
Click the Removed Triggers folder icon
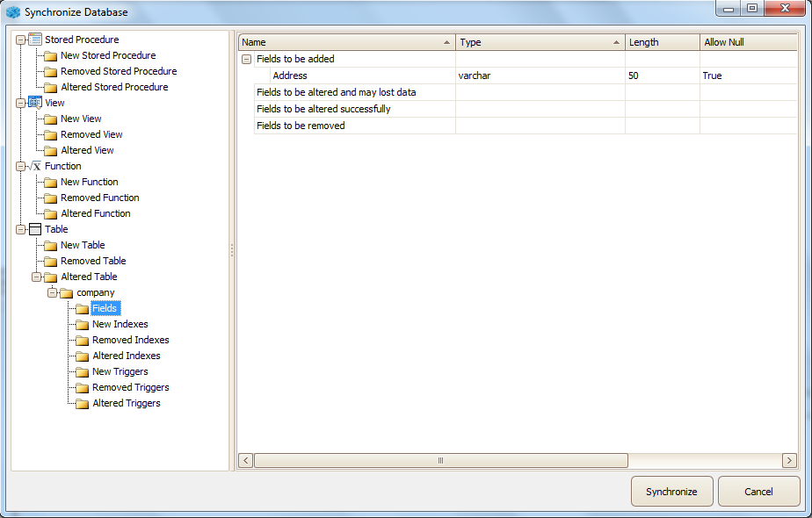coord(82,387)
